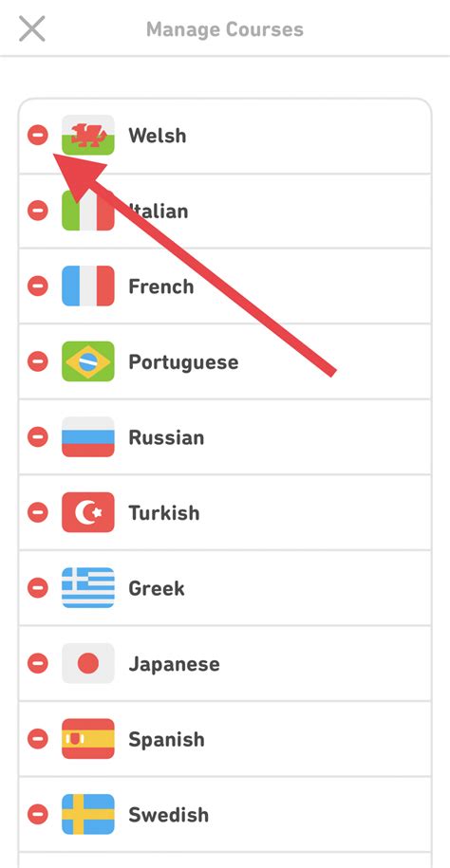Remove the Welsh course with minus icon
The image size is (450, 868).
38,135
